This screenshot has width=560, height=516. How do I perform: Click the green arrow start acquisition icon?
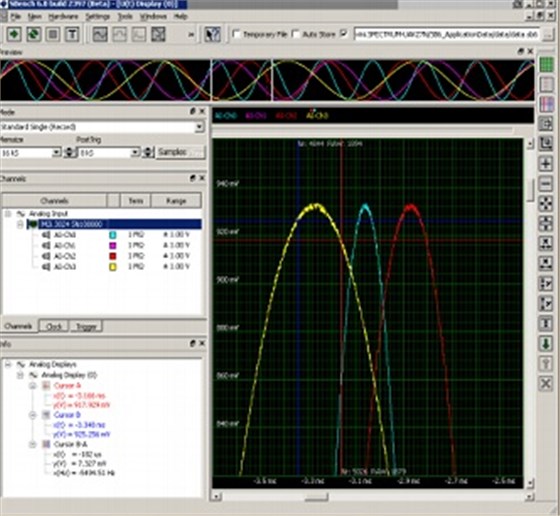click(14, 34)
